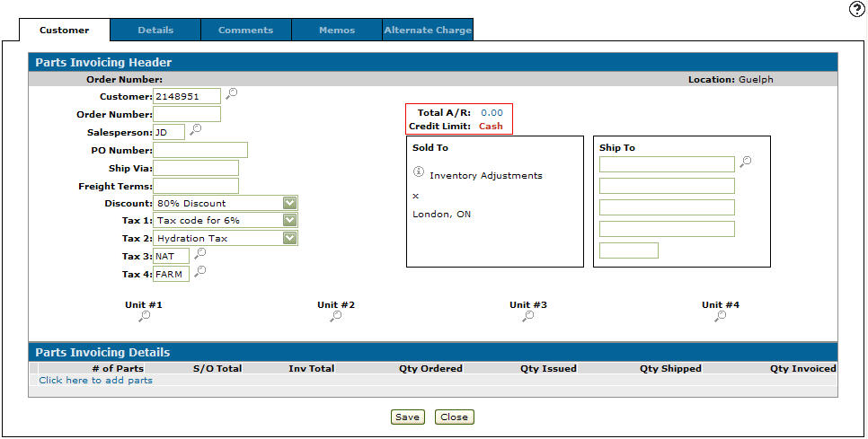
Task: View Sold To customer info icon
Action: coord(418,172)
